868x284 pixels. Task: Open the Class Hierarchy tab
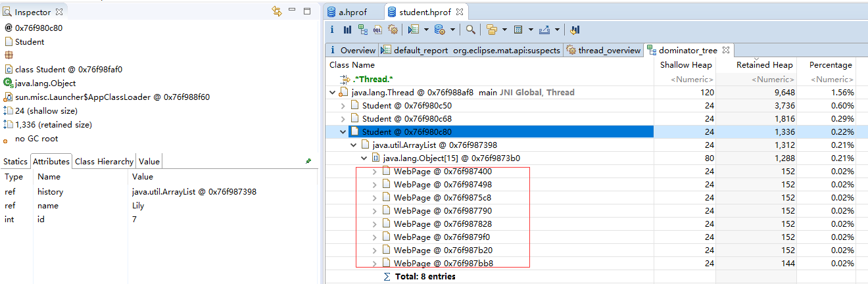104,161
